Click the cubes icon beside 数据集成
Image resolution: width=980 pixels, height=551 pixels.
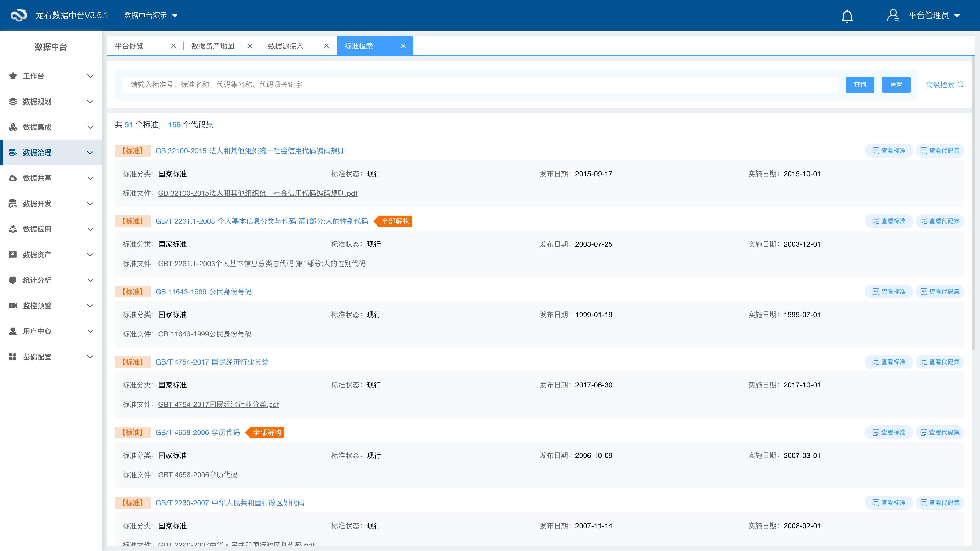pos(13,127)
